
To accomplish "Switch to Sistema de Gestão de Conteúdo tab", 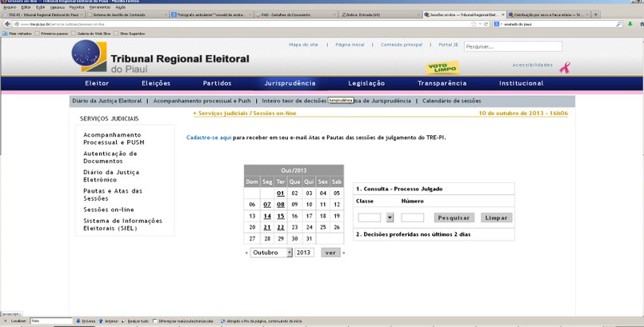I will pos(127,14).
